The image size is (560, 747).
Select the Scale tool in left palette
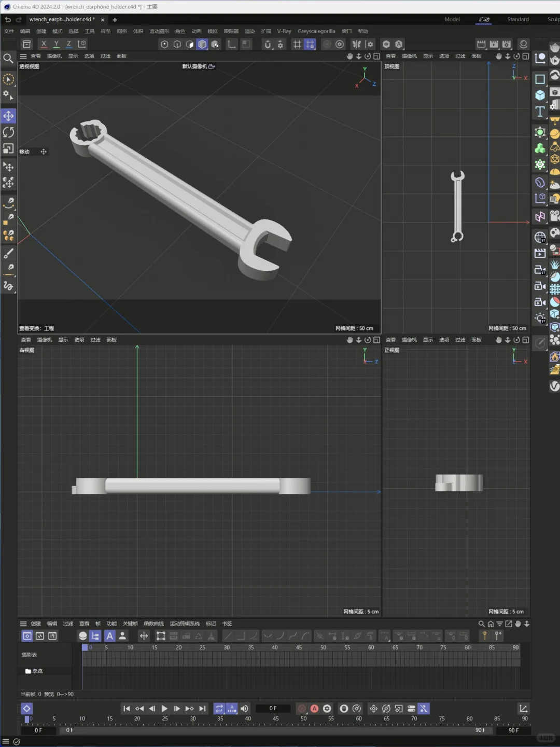coord(8,149)
